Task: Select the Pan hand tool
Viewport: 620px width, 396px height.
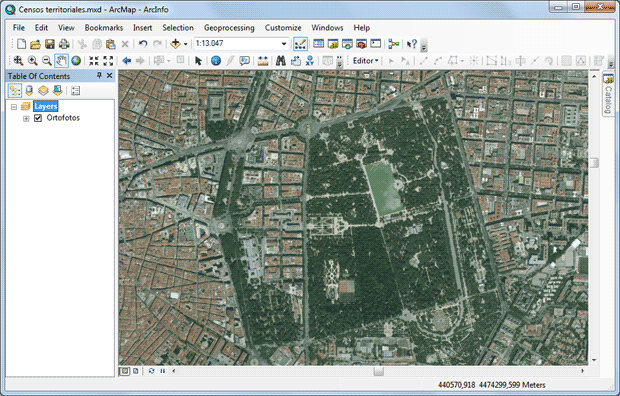Action: coord(61,61)
